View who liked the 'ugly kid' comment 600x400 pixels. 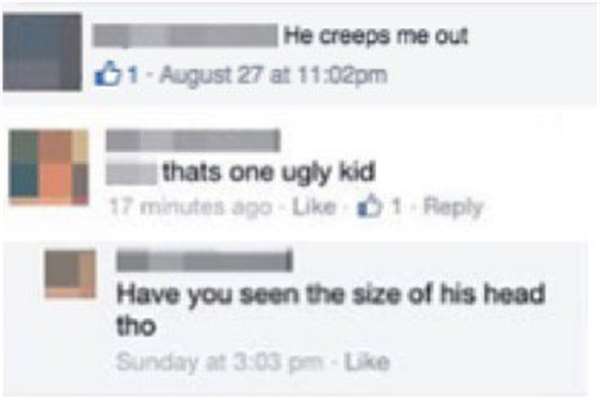(397, 207)
